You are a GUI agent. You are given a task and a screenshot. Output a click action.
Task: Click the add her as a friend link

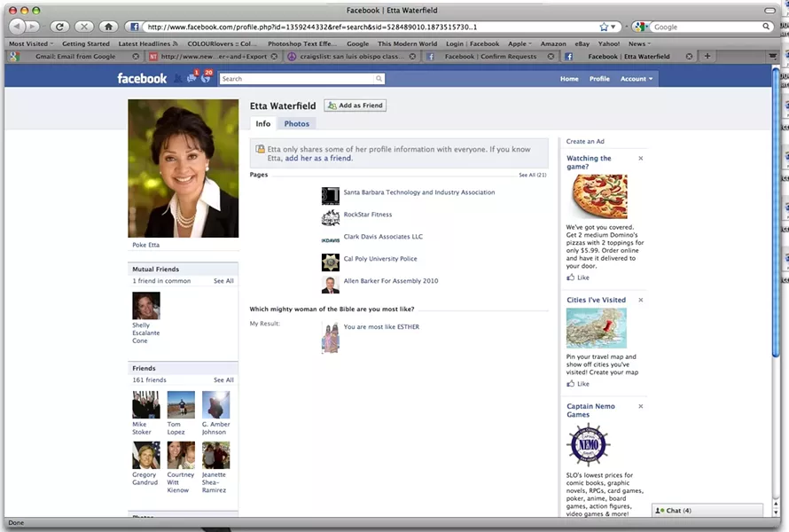tap(318, 158)
